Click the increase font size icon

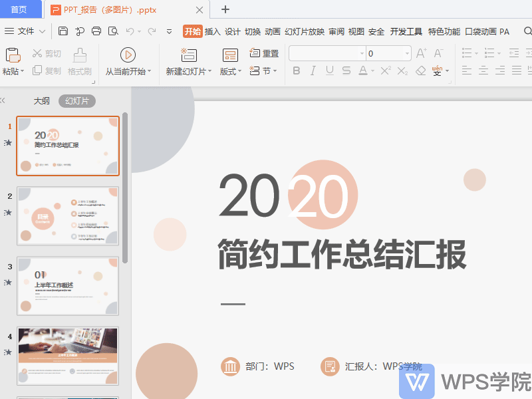(420, 53)
